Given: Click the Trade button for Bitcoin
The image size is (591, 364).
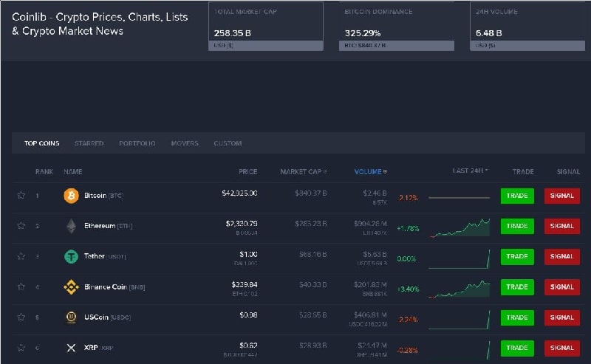Looking at the screenshot, I should (x=517, y=196).
